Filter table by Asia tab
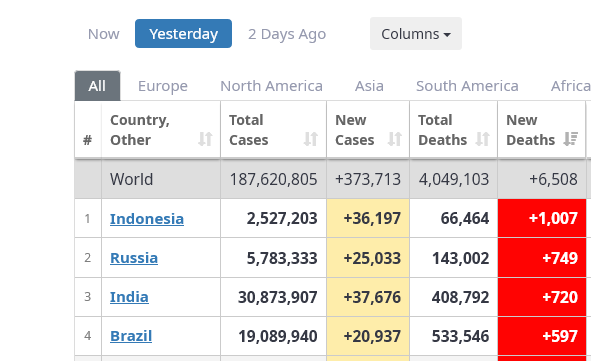This screenshot has width=591, height=361. (x=369, y=86)
